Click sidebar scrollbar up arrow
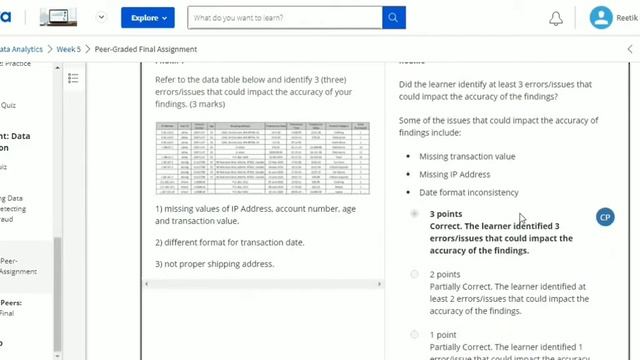 tap(57, 68)
